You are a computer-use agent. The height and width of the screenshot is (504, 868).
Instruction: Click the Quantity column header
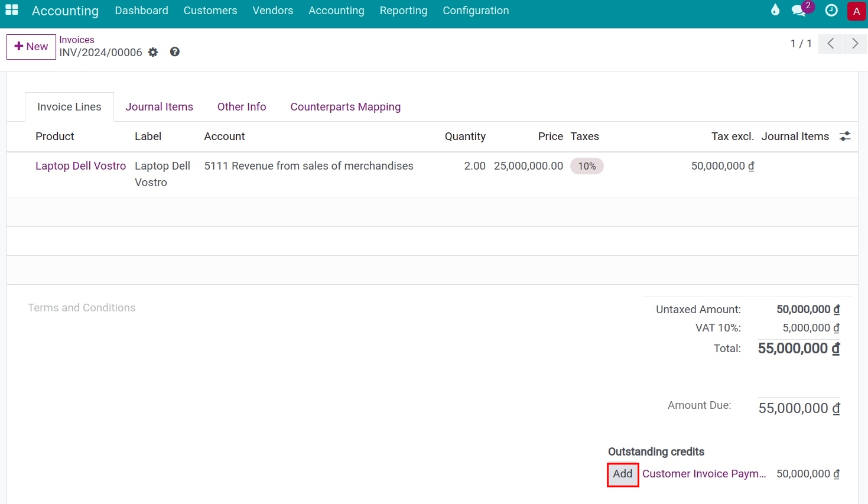click(465, 136)
